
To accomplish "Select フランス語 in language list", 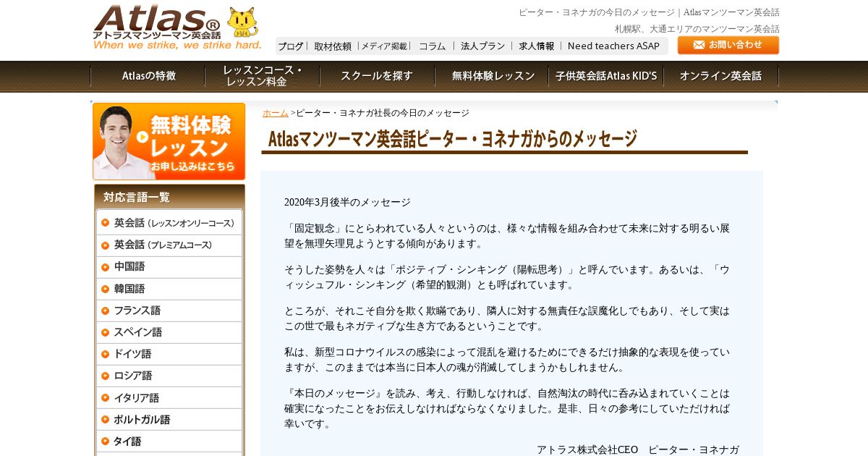I will [169, 310].
